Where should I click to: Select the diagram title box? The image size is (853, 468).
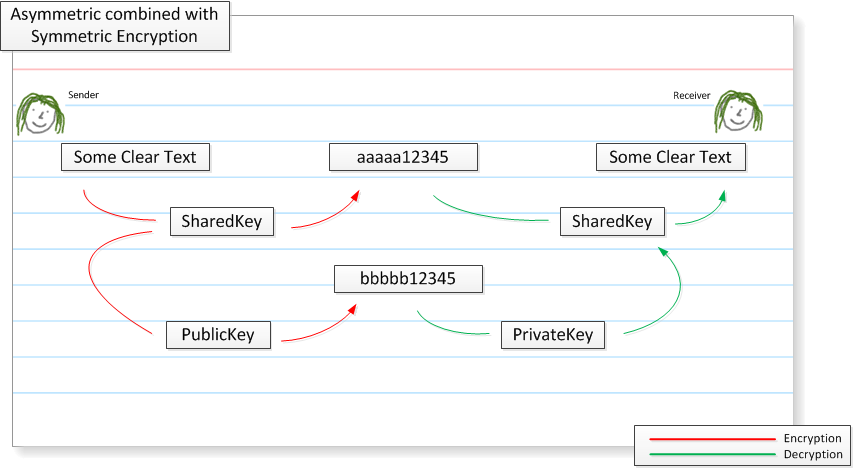click(x=115, y=26)
